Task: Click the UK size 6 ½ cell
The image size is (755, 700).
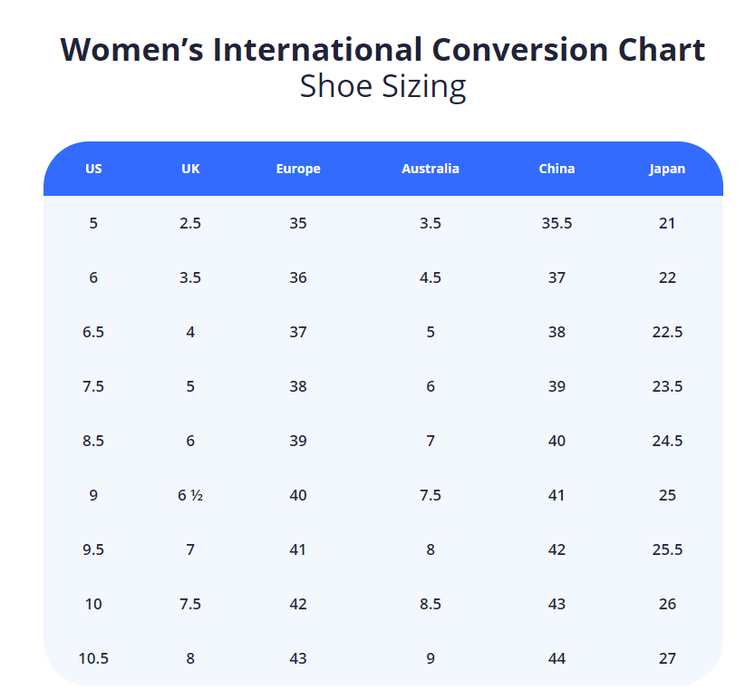Action: click(x=190, y=495)
